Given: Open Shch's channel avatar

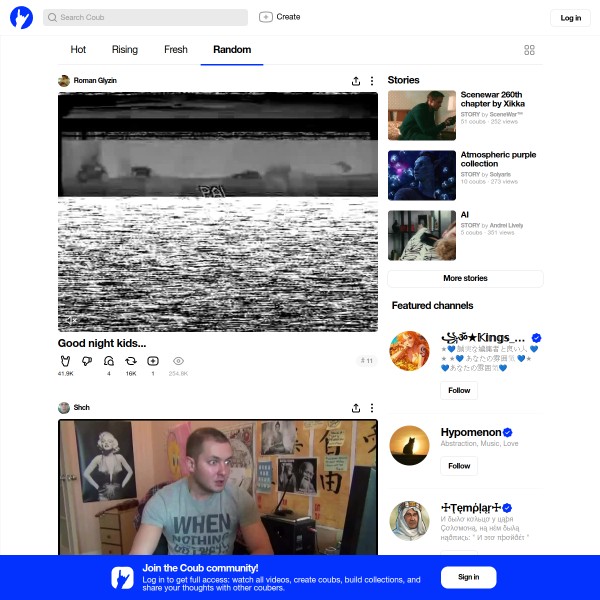Looking at the screenshot, I should (x=64, y=408).
